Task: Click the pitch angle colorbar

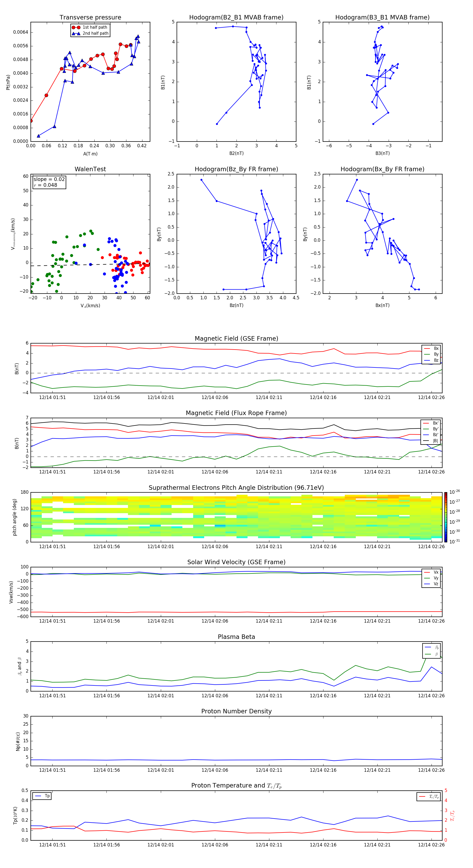Action: click(446, 517)
